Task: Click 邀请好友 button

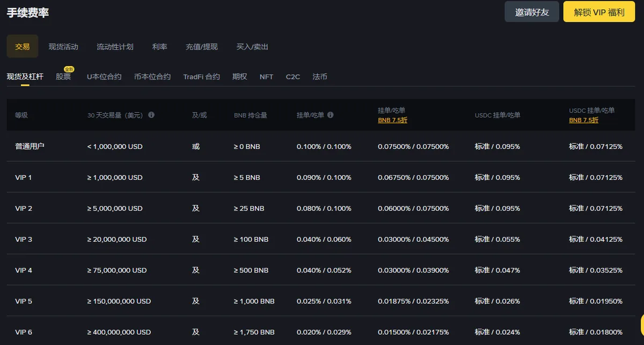Action: [532, 12]
